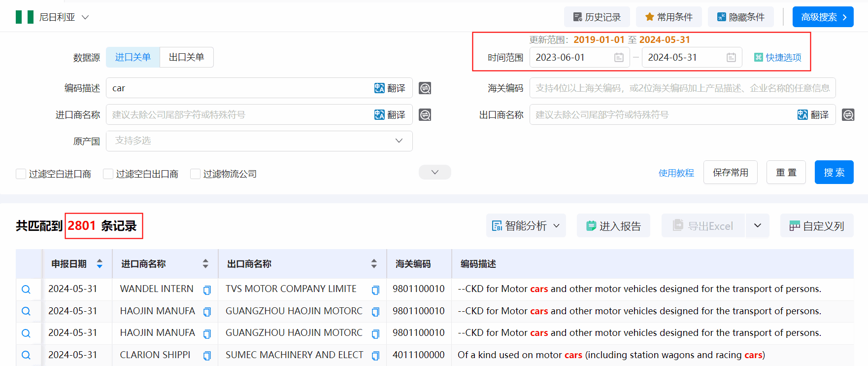Toggle 过滤物流公司 checkbox
The image size is (868, 366).
pos(196,174)
